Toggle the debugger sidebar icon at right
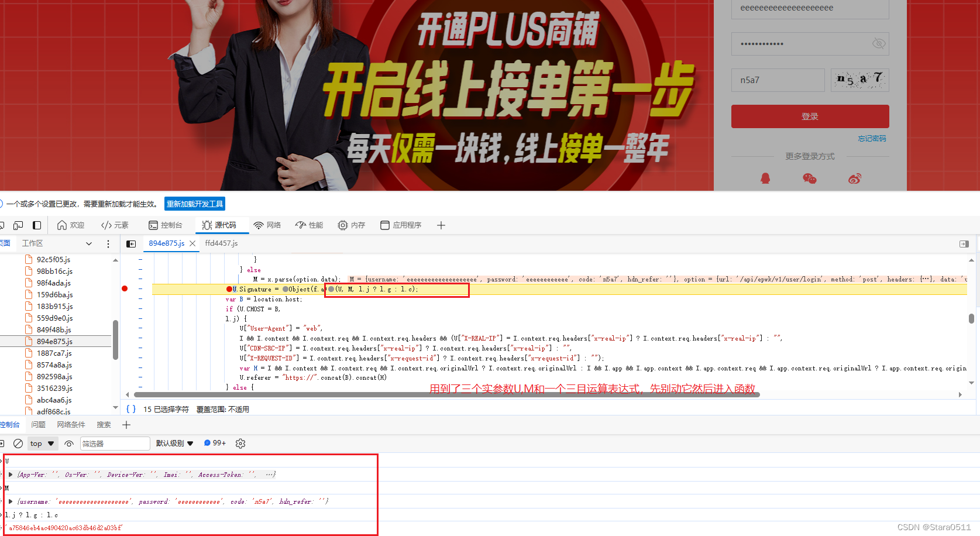 coord(964,243)
